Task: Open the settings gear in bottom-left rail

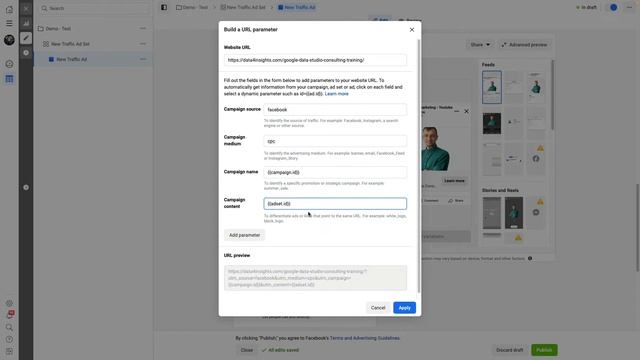Action: [x=9, y=303]
